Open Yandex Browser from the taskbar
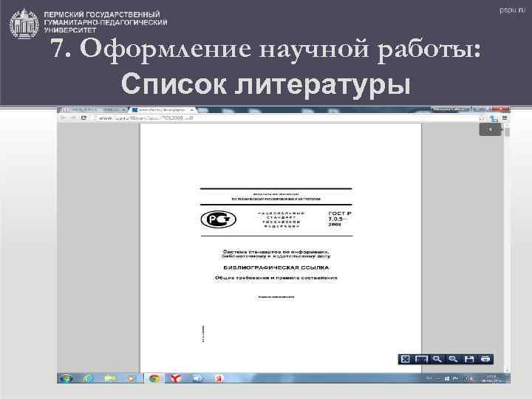The width and height of the screenshot is (532, 399). coord(175,378)
